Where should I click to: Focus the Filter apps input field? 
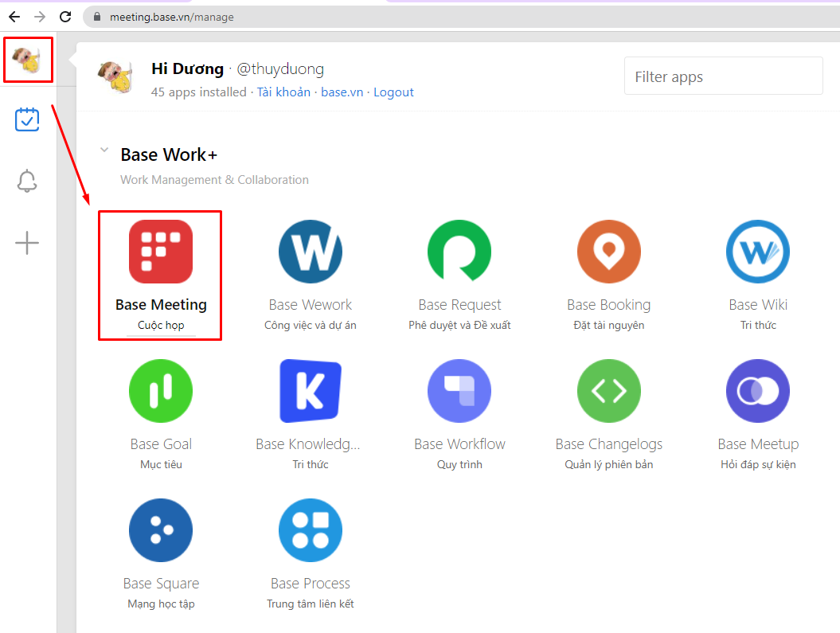[x=723, y=76]
